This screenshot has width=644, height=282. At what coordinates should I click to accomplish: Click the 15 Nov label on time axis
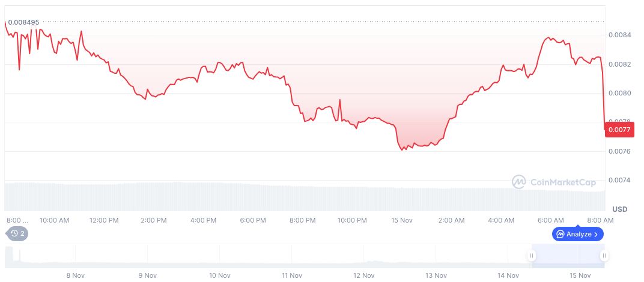point(401,220)
